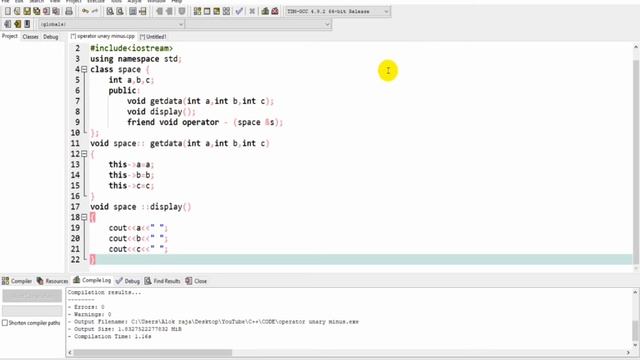Viewport: 640px width, 360px height.
Task: Save all open files from the toolbar
Action: click(x=37, y=11)
